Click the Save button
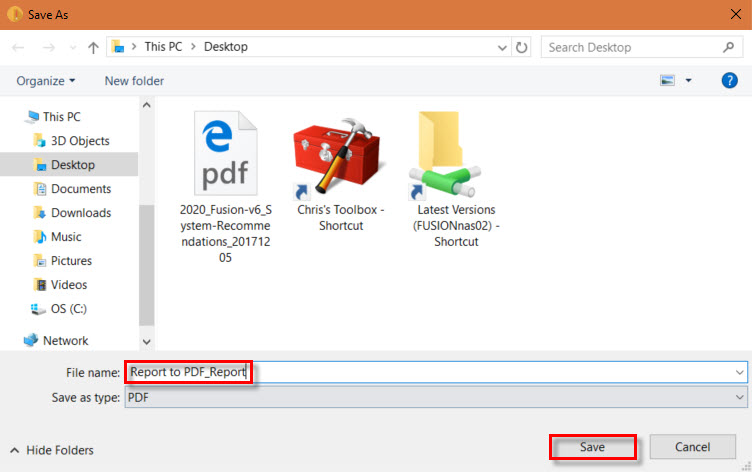 click(x=593, y=447)
